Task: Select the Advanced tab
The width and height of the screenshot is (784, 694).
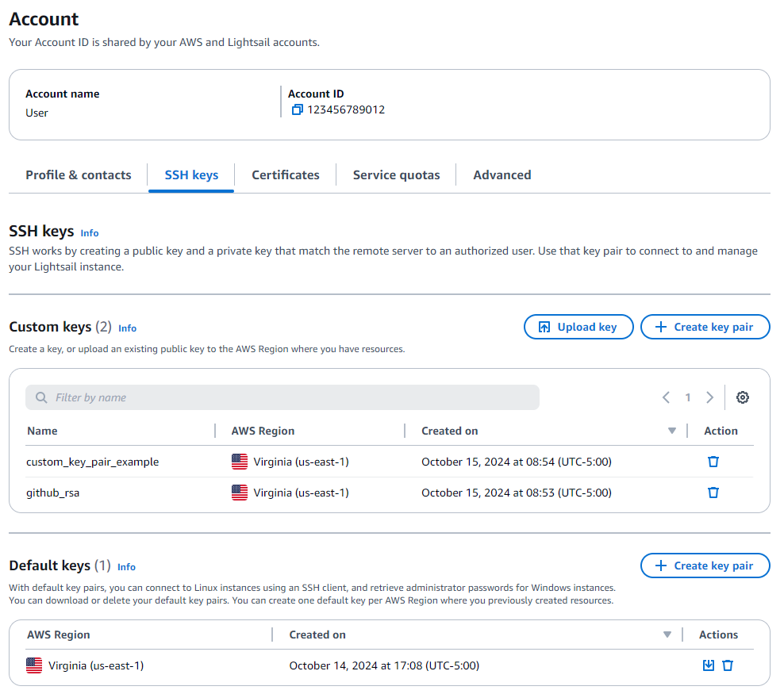Action: coord(502,175)
